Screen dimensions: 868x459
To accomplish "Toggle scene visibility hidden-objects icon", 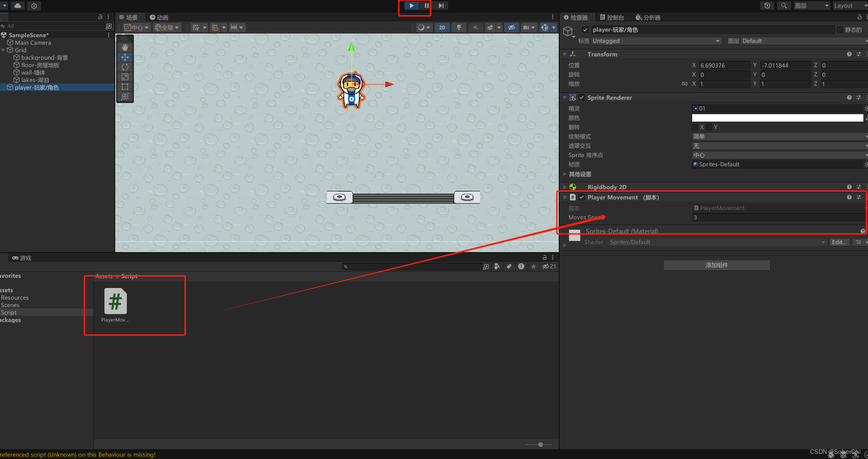I will coord(512,27).
